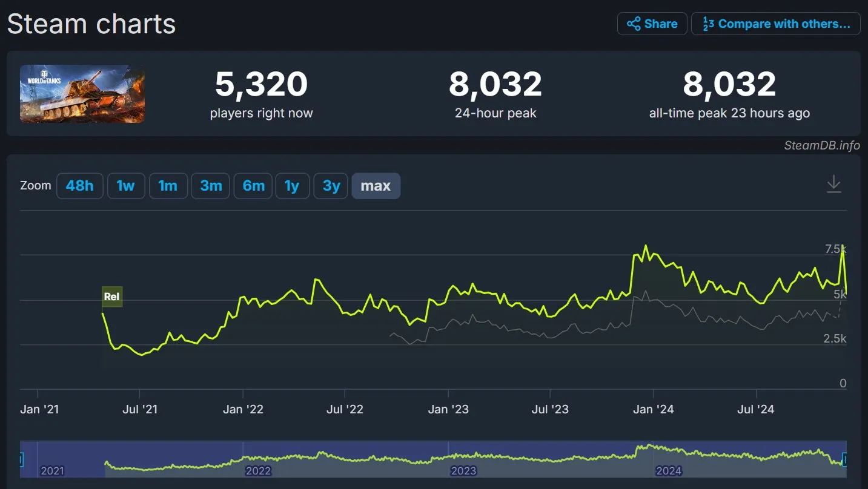The width and height of the screenshot is (868, 489).
Task: Click the share icon inside the Share button
Action: click(634, 23)
